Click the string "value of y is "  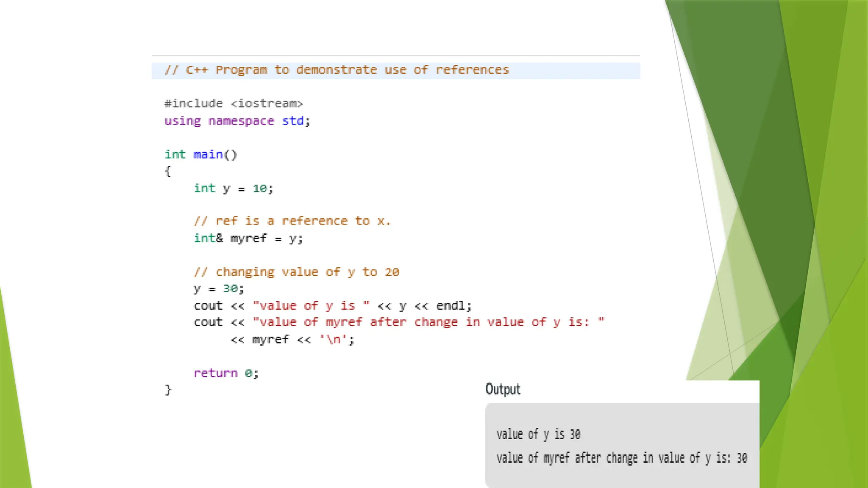tap(311, 306)
